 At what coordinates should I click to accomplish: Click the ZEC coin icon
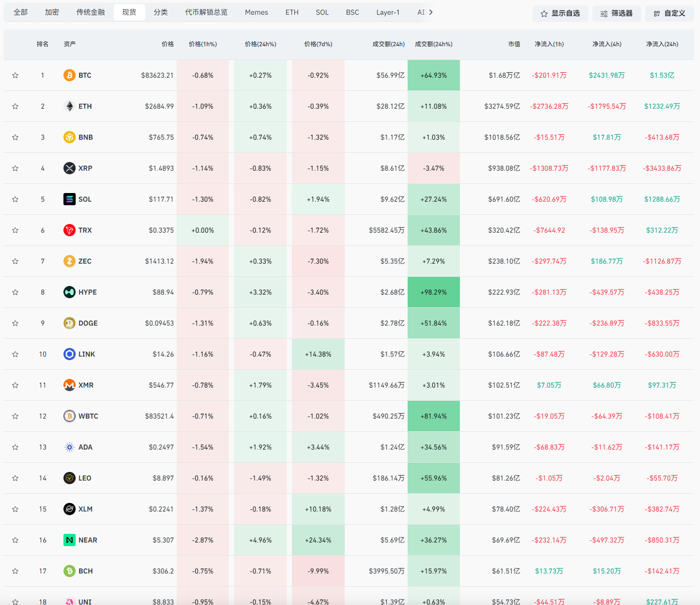click(x=70, y=261)
